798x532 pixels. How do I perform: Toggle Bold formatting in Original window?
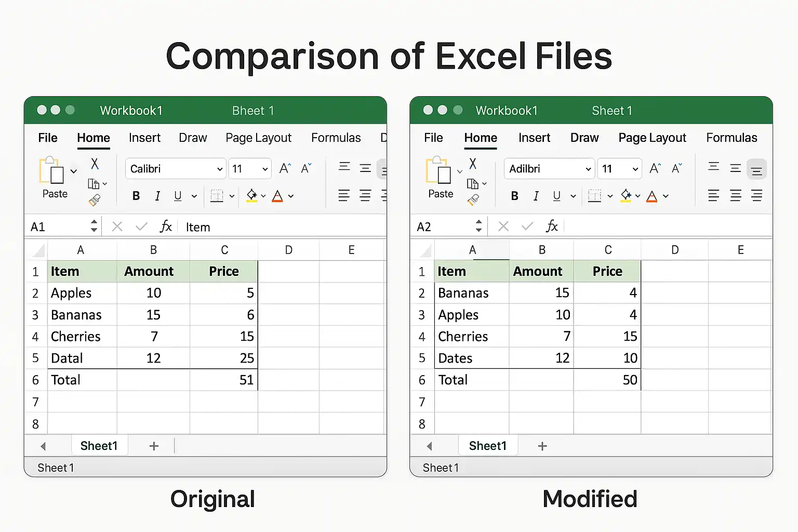(x=136, y=196)
